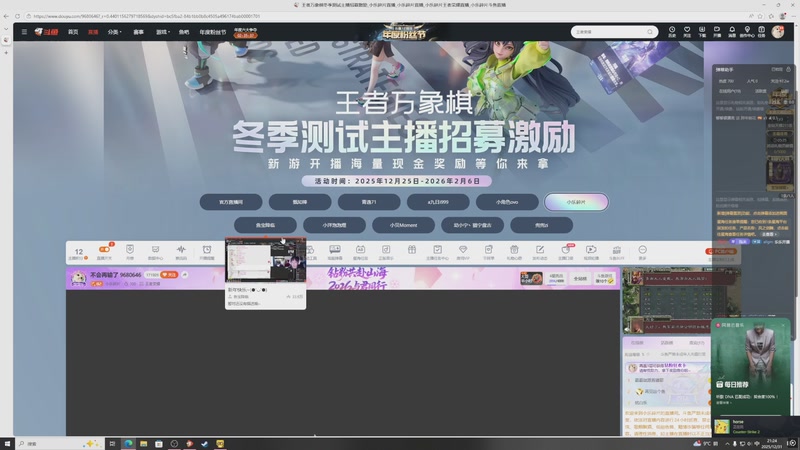
Task: Expand the 游戏 games dropdown
Action: 163,32
